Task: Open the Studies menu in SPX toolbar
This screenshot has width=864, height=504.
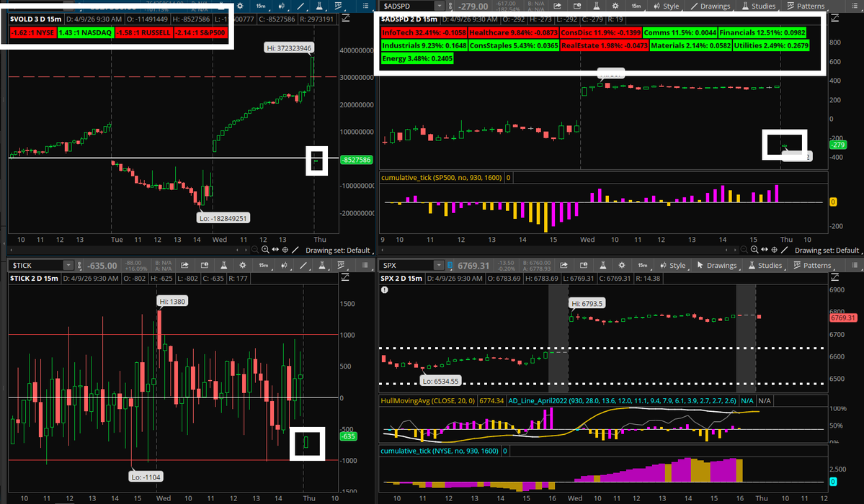Action: click(x=765, y=266)
